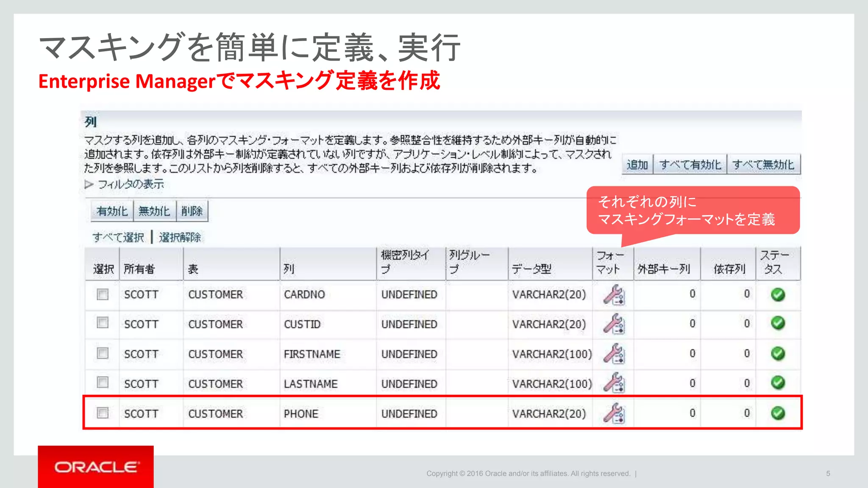Click the 選択解除 link
Image resolution: width=868 pixels, height=488 pixels.
[180, 237]
